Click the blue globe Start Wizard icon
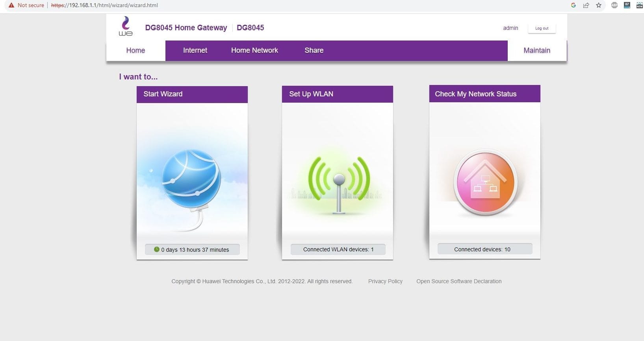Image resolution: width=644 pixels, height=341 pixels. (191, 179)
